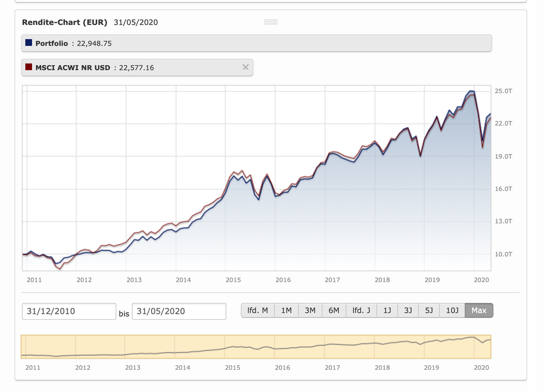Click the start date field 31/12/2010
The image size is (543, 392).
point(69,311)
